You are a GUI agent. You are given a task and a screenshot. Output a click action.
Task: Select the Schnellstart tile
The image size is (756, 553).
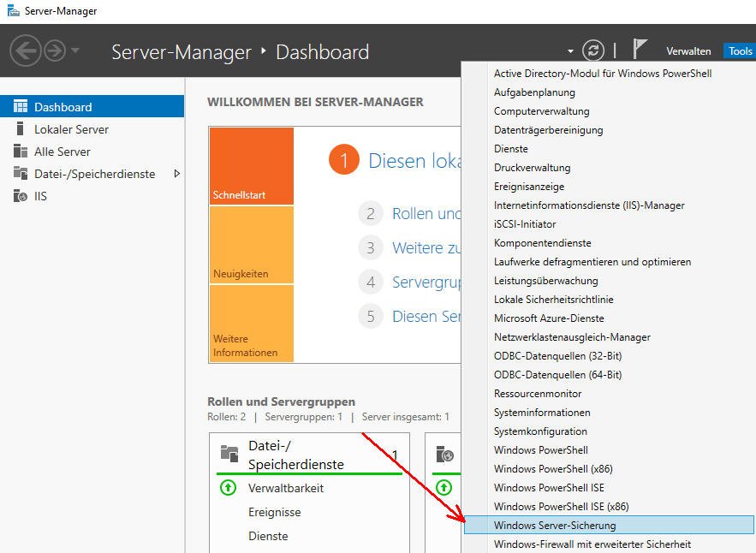251,166
